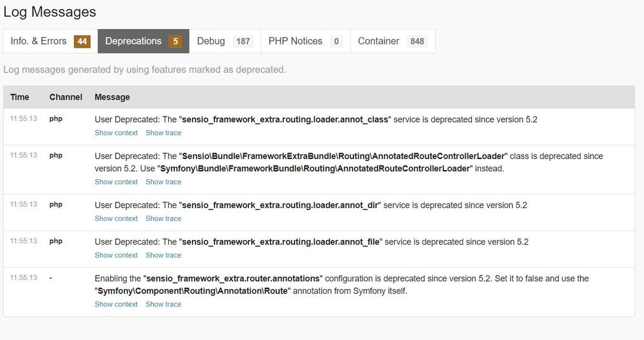Image resolution: width=644 pixels, height=340 pixels.
Task: Show trace for the annot_file service deprecation
Action: [164, 255]
